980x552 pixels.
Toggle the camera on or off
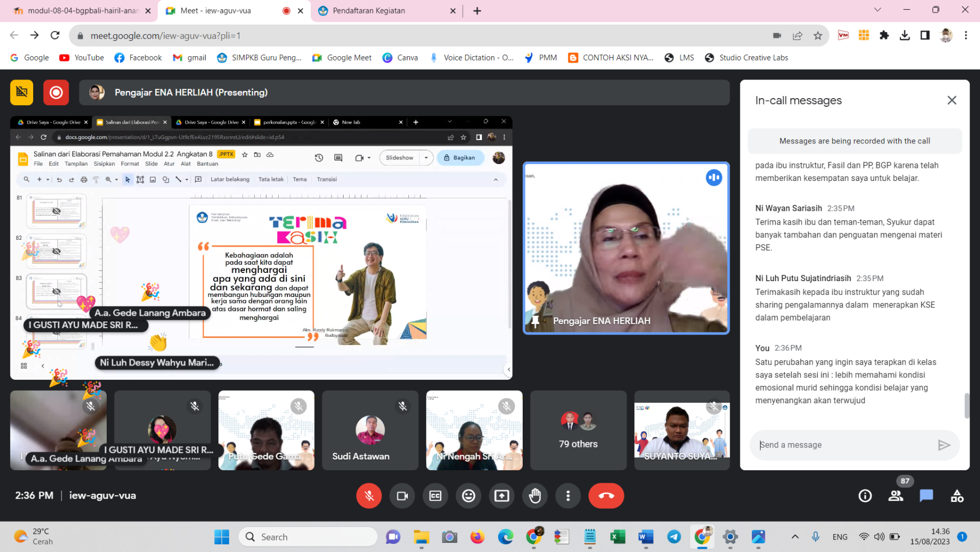pos(402,495)
